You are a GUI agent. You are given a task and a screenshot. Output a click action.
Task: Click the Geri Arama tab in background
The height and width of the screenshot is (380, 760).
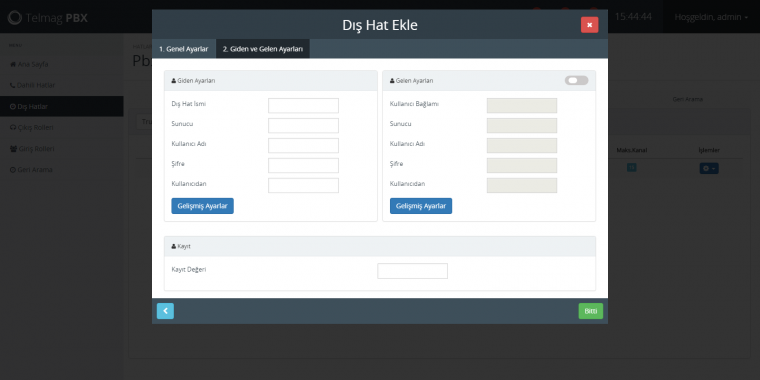click(x=687, y=99)
